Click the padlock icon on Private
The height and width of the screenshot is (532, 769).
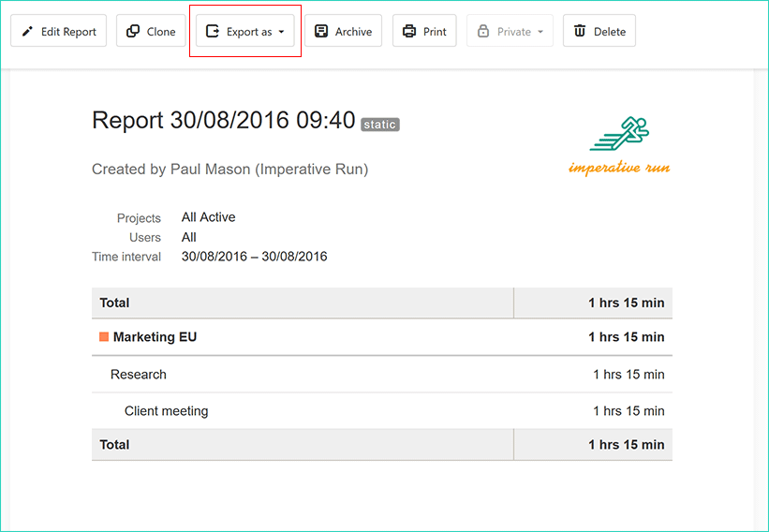tap(483, 32)
